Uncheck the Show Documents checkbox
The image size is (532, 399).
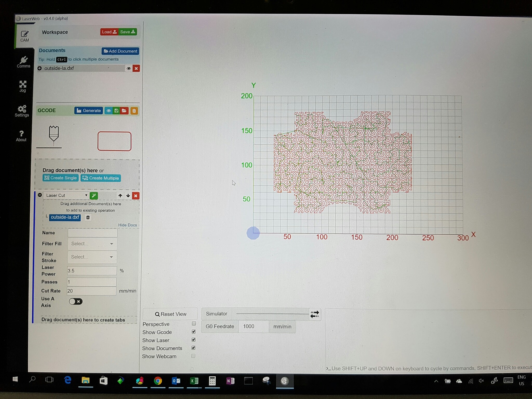(193, 348)
